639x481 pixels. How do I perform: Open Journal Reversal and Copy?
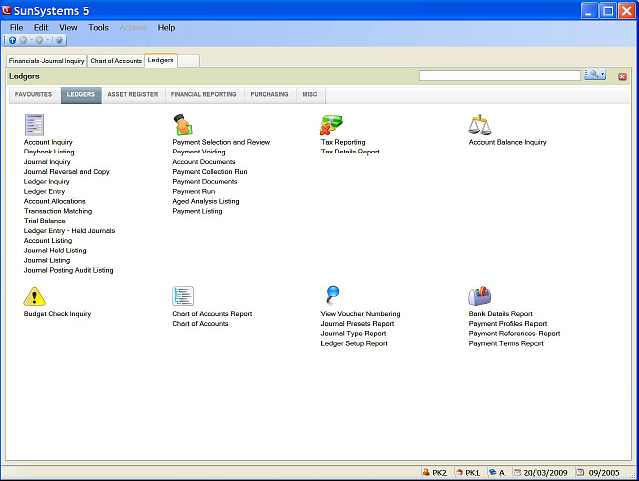click(x=66, y=172)
